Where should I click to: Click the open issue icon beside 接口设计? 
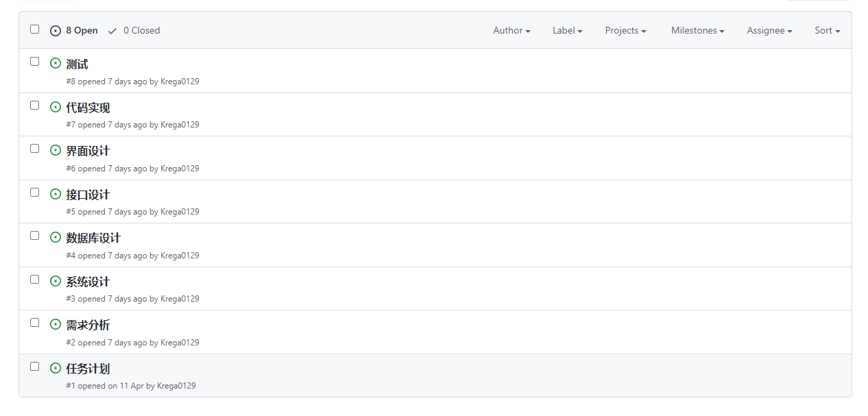(x=56, y=194)
